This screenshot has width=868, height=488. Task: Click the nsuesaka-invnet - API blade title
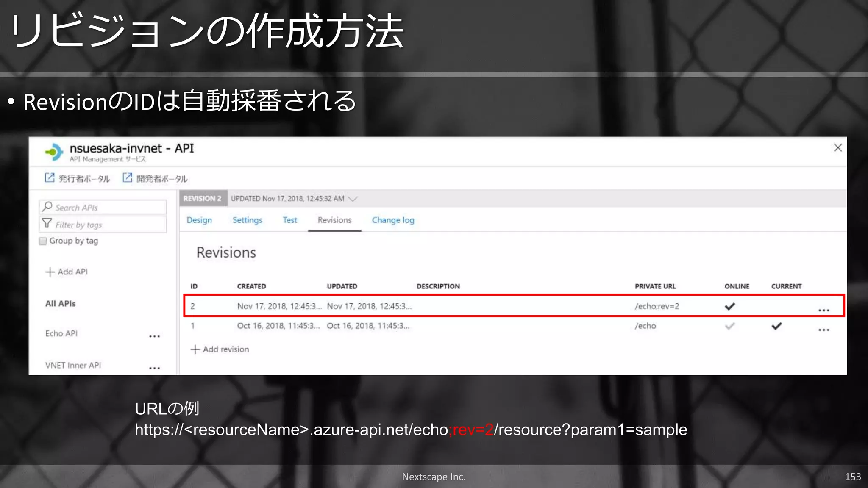(132, 148)
